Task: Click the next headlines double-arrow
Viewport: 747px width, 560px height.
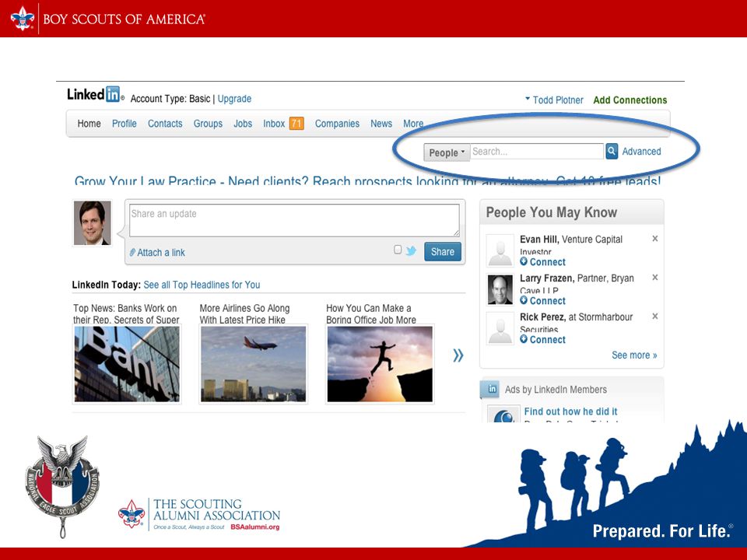Action: click(x=458, y=355)
